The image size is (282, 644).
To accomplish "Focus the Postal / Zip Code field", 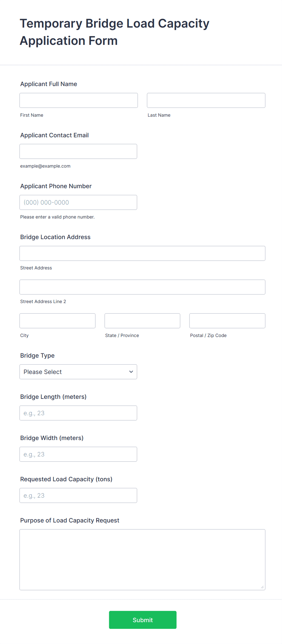I will tap(227, 321).
